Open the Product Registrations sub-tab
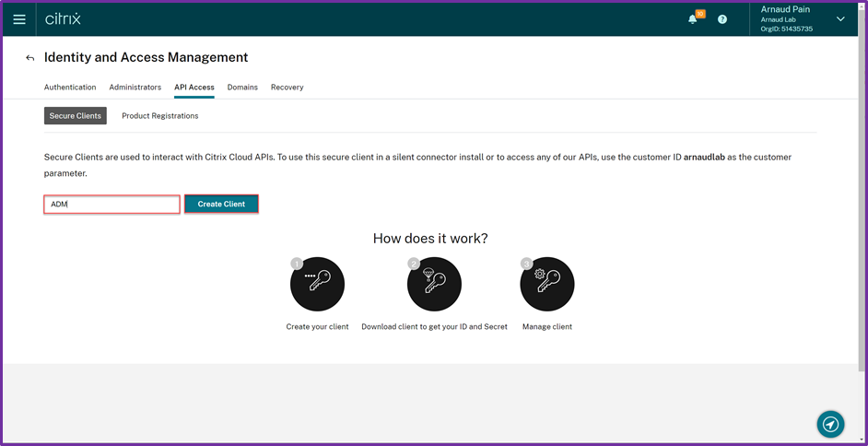This screenshot has width=868, height=446. click(160, 116)
